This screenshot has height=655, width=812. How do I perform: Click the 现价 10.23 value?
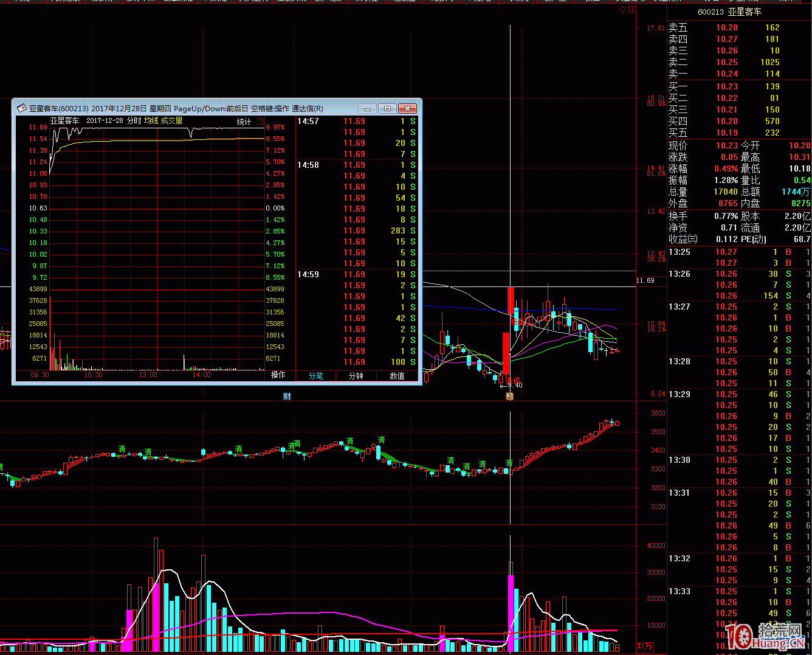pos(726,145)
